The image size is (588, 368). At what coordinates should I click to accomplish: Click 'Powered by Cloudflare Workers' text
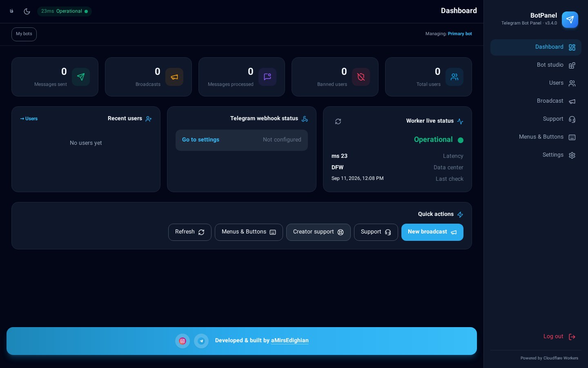click(549, 358)
